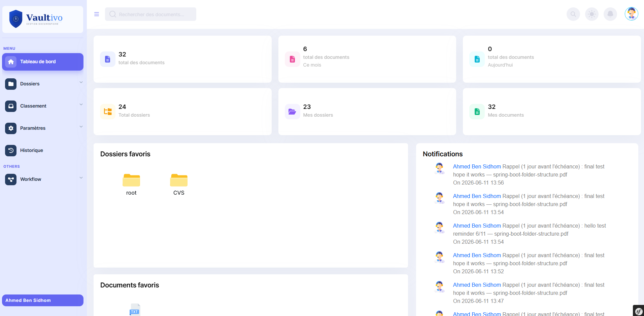
Task: Click the 'Mes documents' label
Action: tap(506, 115)
